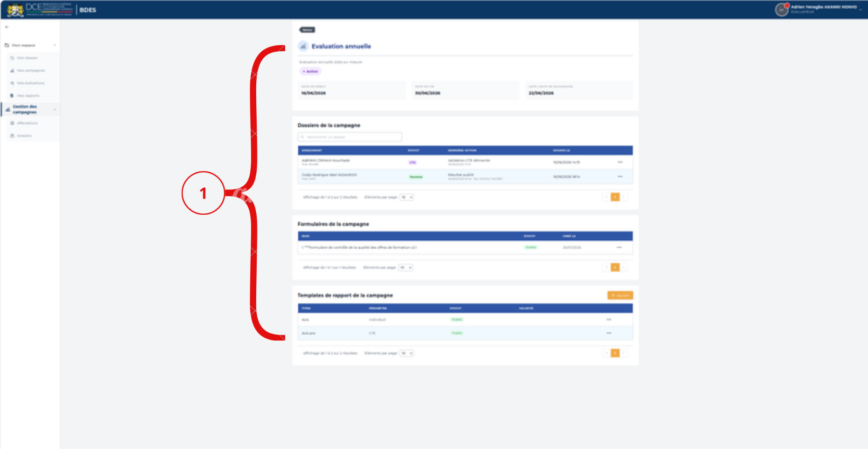Open items-per-page dropdown under Dossiers table
The width and height of the screenshot is (868, 449).
407,197
